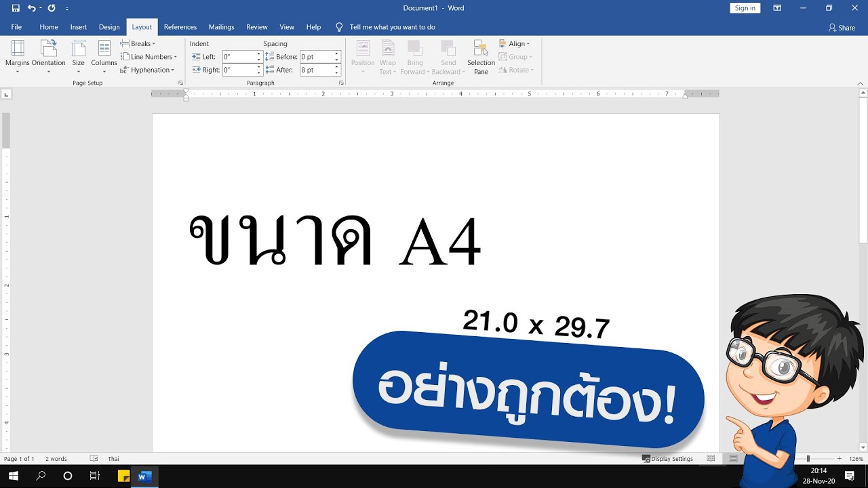Zoom in with the plus button
The height and width of the screenshot is (488, 868).
click(x=839, y=459)
